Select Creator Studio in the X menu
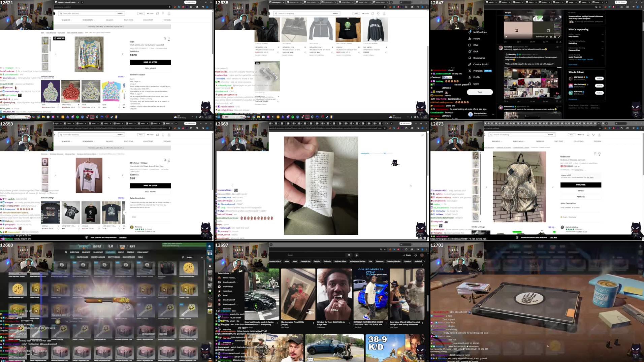The width and height of the screenshot is (644, 362). (x=481, y=65)
